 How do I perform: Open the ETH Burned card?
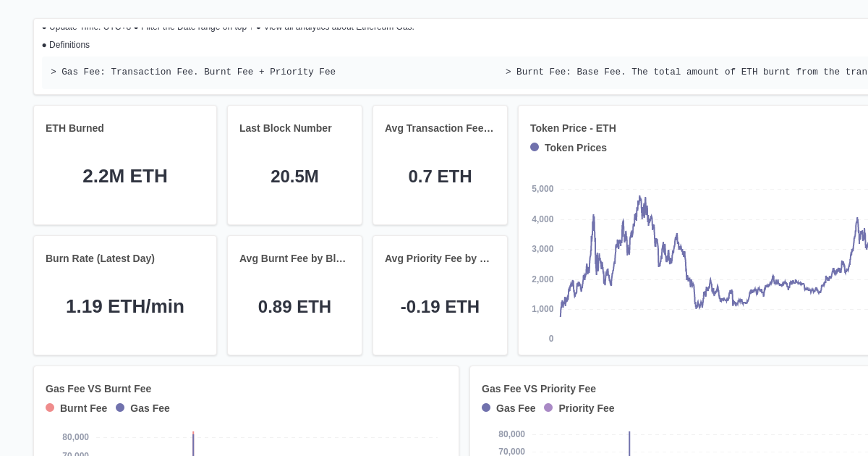(x=125, y=164)
